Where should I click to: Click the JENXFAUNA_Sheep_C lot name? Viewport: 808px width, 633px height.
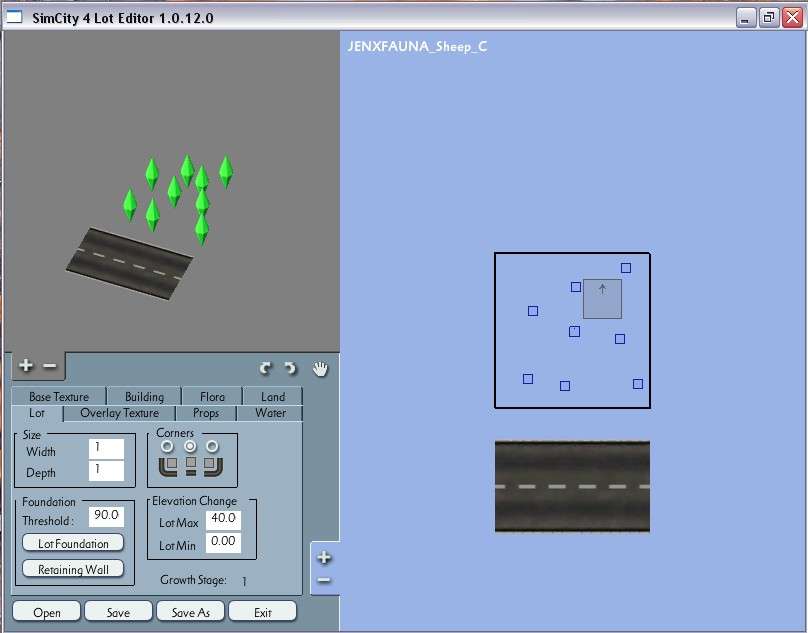pos(417,46)
